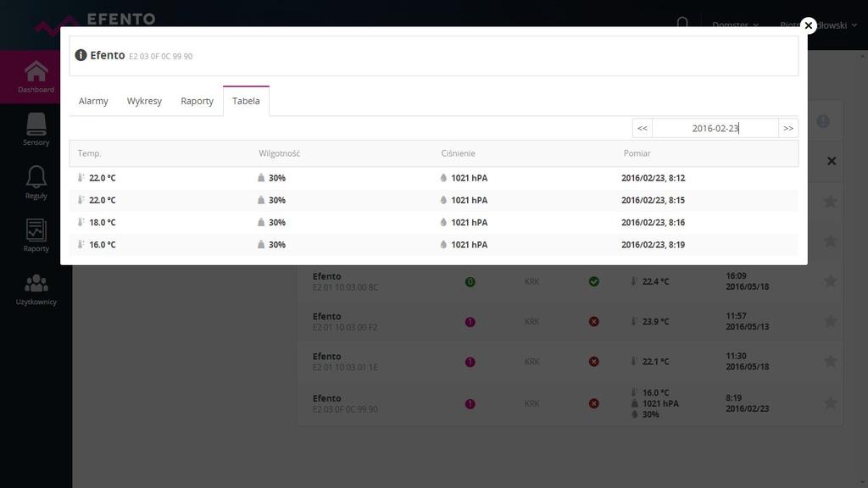Switch to the Raporty tab in the popup
Screen dimensions: 868x488
pos(197,102)
